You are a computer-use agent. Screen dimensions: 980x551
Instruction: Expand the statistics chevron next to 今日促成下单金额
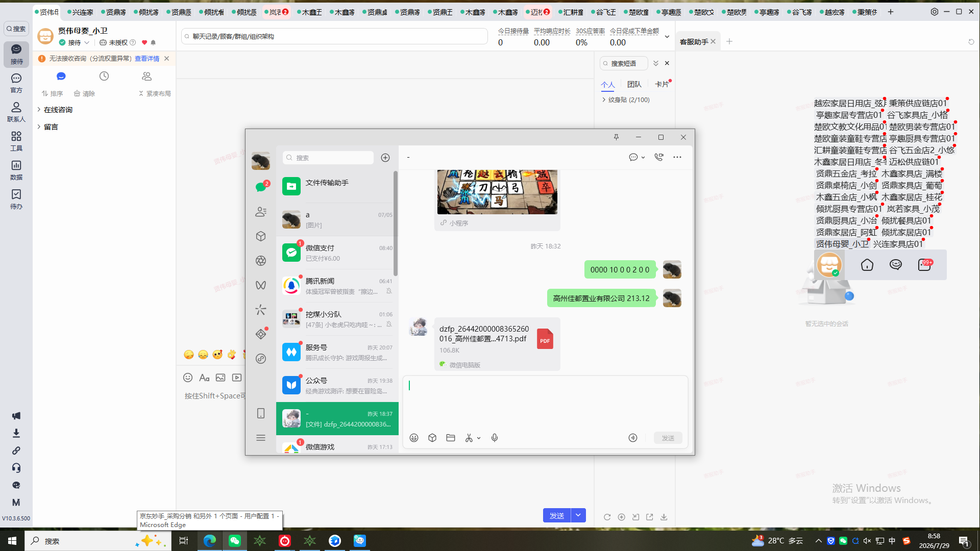pyautogui.click(x=667, y=37)
